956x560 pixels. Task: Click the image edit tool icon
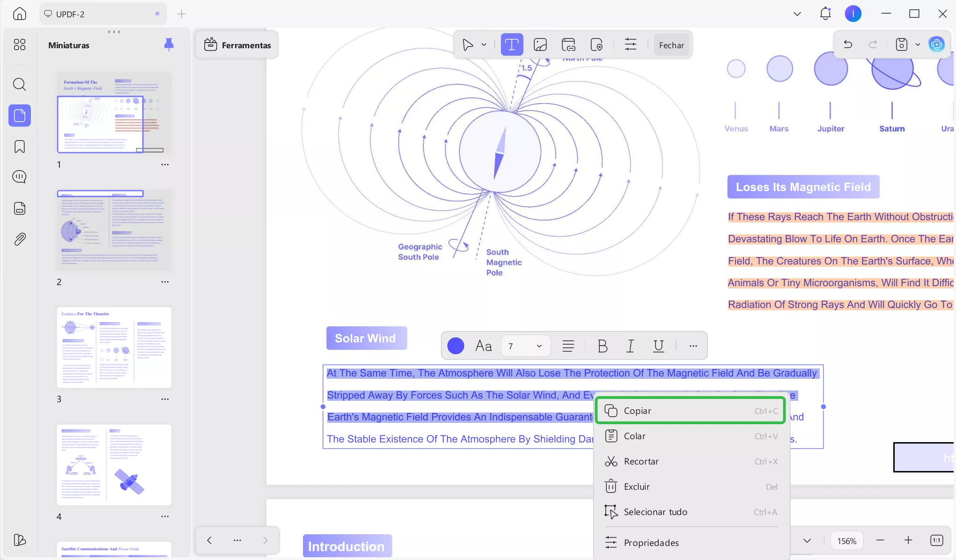[540, 45]
